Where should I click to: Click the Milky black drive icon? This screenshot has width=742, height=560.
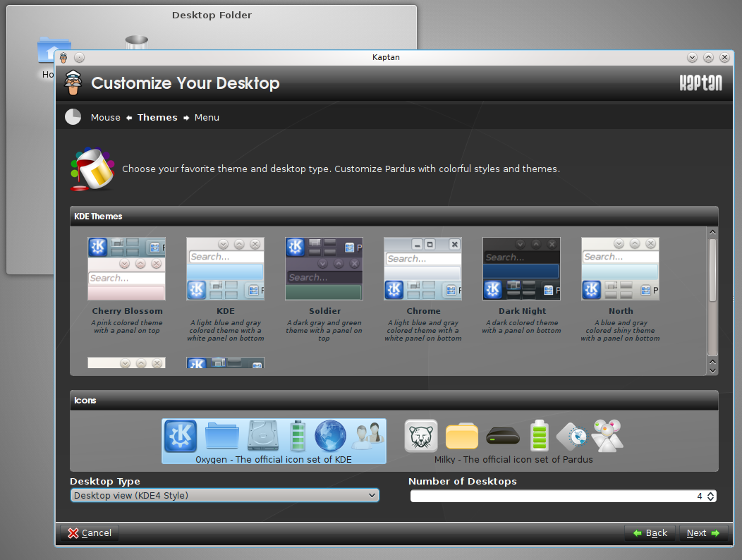(x=503, y=435)
